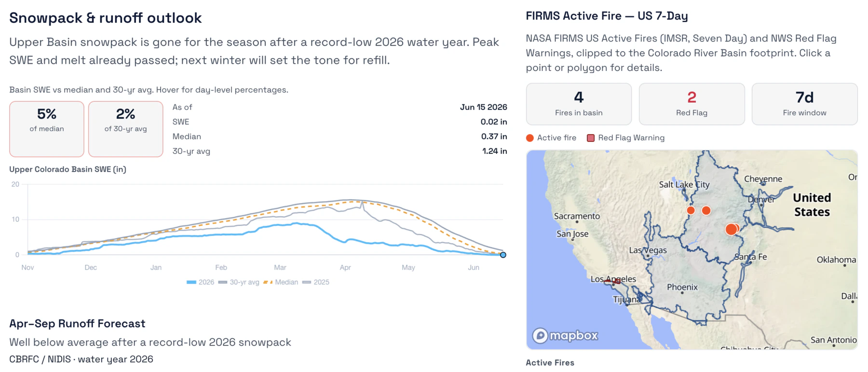Open the 2% of 30-yr avg card
This screenshot has width=868, height=372.
click(126, 129)
